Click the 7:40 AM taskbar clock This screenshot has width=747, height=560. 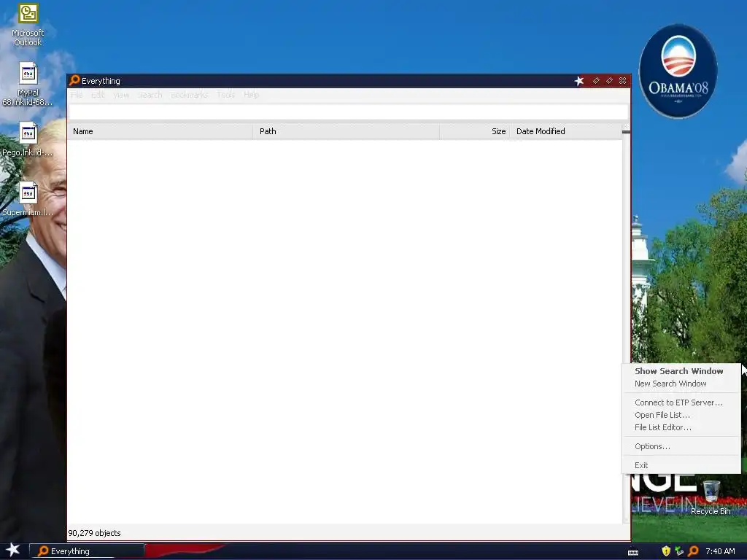[720, 551]
